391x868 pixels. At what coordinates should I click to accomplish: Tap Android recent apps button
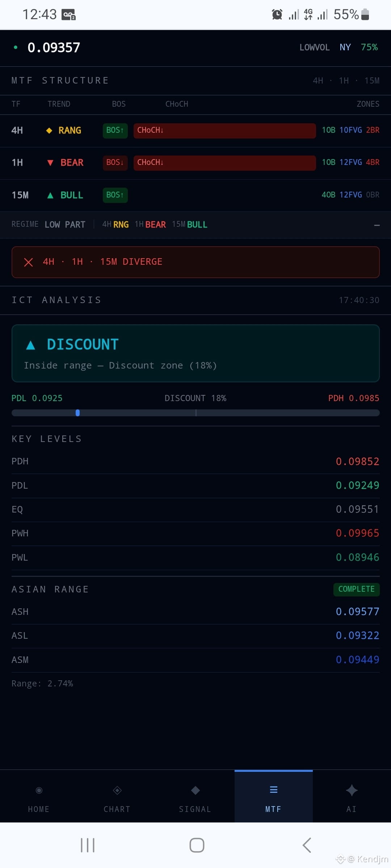[x=88, y=845]
